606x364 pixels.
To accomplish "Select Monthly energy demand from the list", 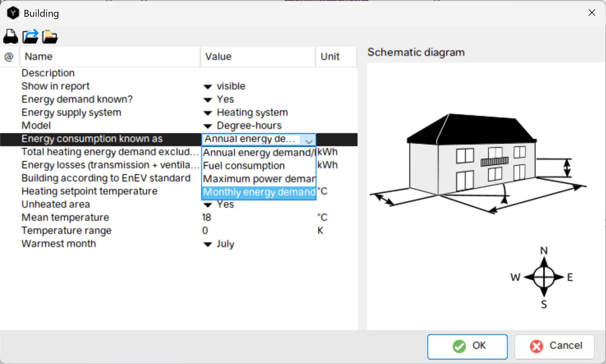I will tap(258, 192).
